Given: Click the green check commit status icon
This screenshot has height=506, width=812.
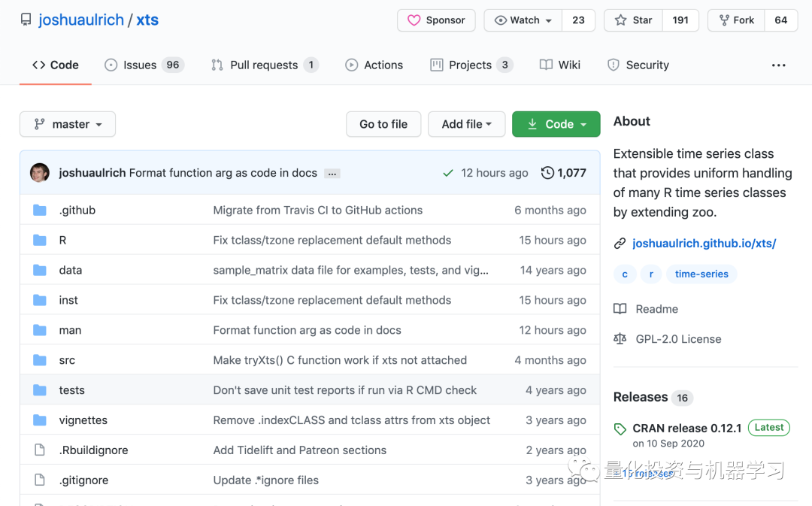Looking at the screenshot, I should 448,173.
